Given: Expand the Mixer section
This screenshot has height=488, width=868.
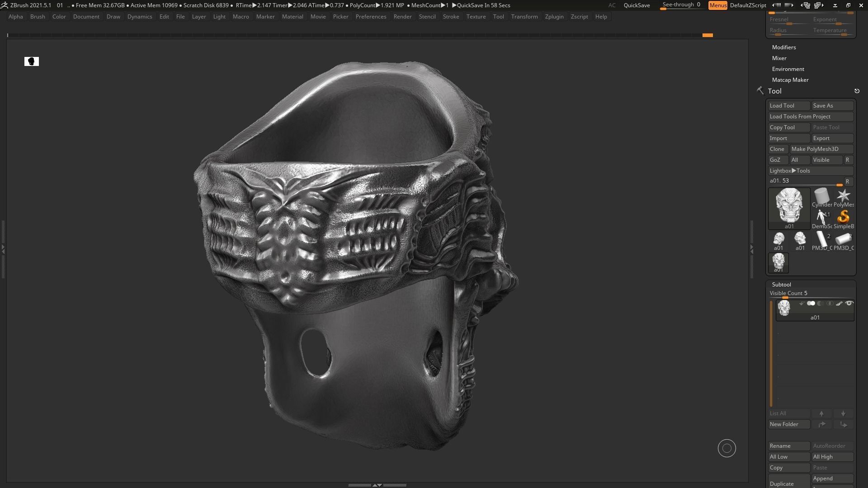Looking at the screenshot, I should tap(779, 58).
